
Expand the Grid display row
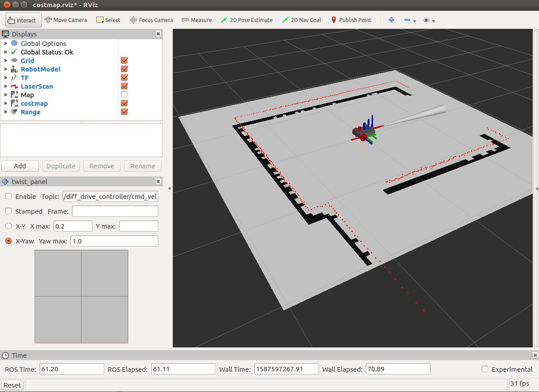point(5,60)
